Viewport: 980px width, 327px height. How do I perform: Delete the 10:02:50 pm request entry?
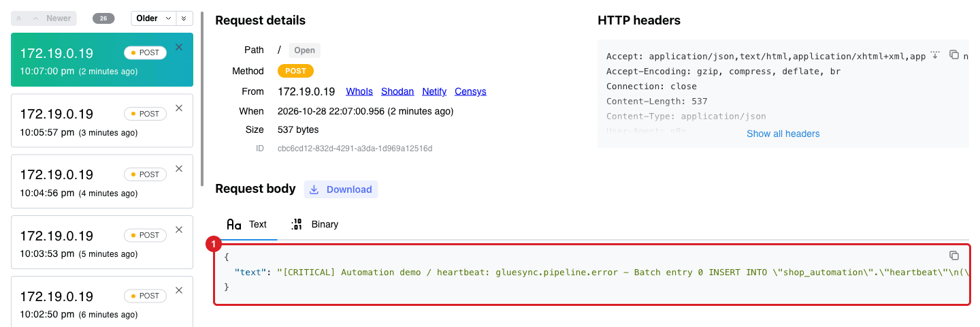tap(179, 290)
